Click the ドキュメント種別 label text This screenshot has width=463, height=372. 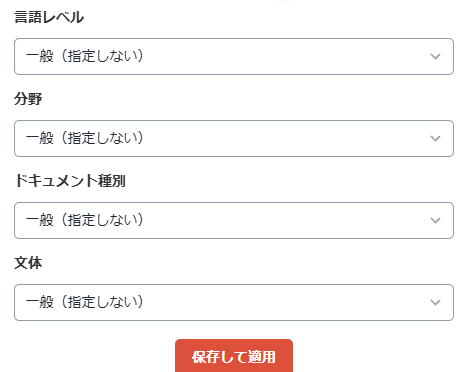(70, 181)
